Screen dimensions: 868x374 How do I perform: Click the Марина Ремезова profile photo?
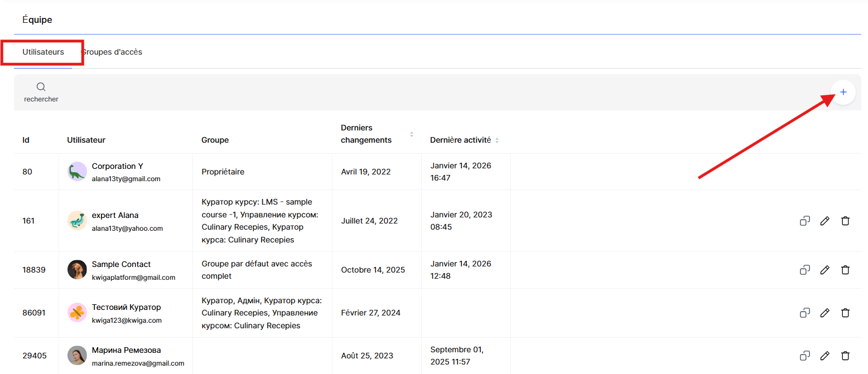pyautogui.click(x=77, y=356)
